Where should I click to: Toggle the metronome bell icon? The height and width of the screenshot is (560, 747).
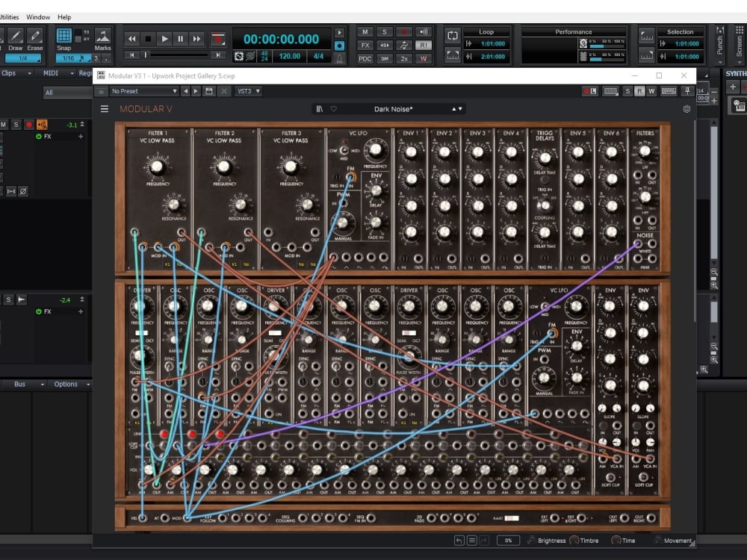339,58
